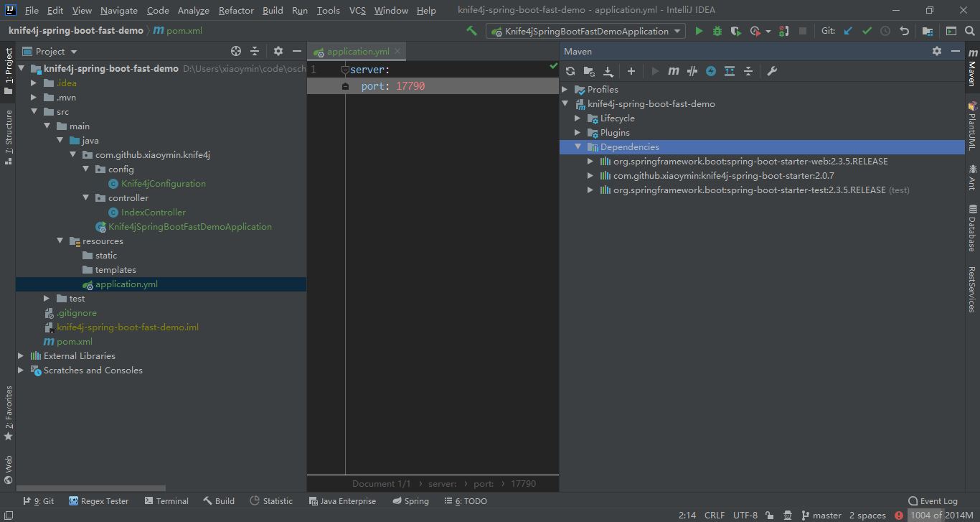
Task: Run Knife4jSpringBootFastDemoApplication with the green play icon
Action: pyautogui.click(x=699, y=31)
